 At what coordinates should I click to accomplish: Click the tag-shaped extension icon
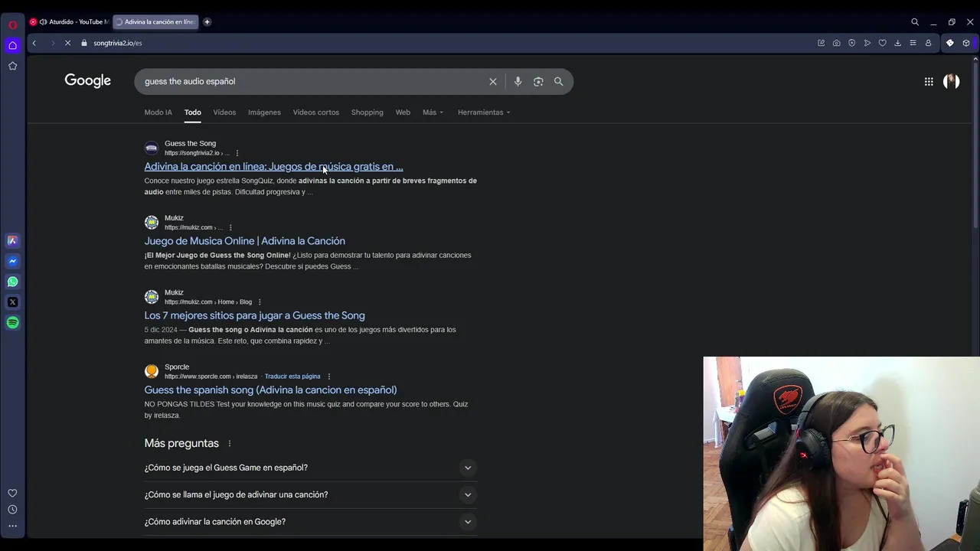pos(950,43)
